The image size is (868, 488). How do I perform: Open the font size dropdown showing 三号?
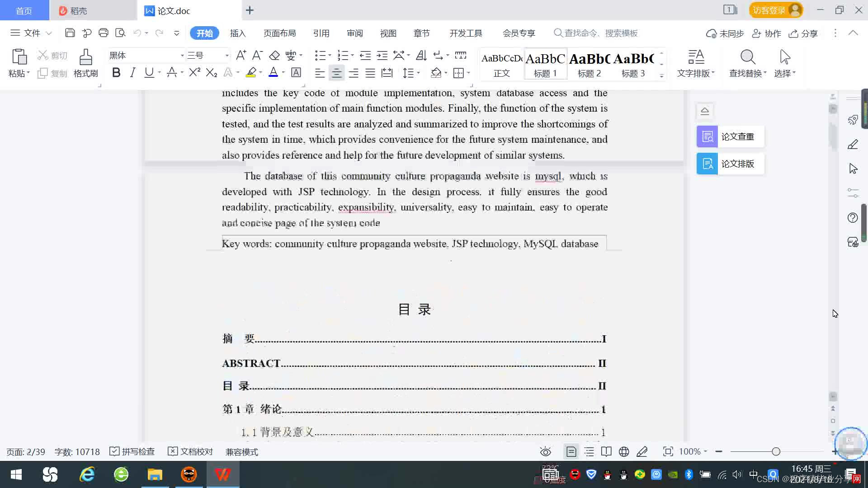click(x=226, y=56)
